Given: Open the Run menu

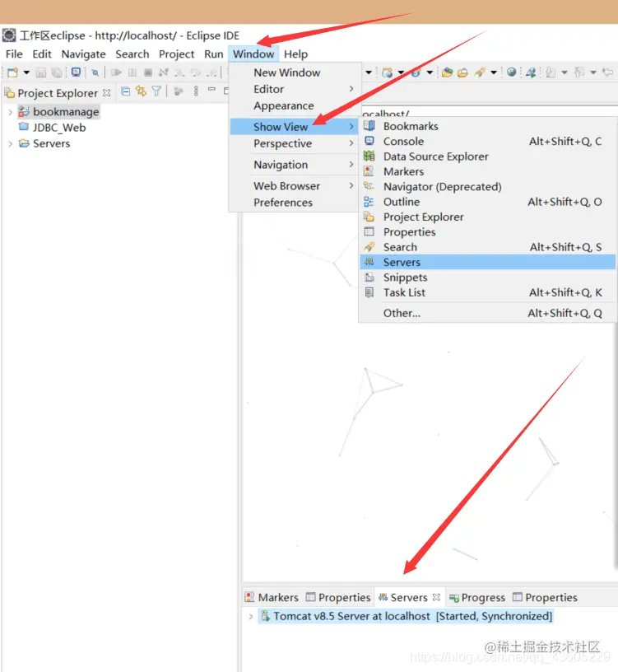Looking at the screenshot, I should click(214, 54).
